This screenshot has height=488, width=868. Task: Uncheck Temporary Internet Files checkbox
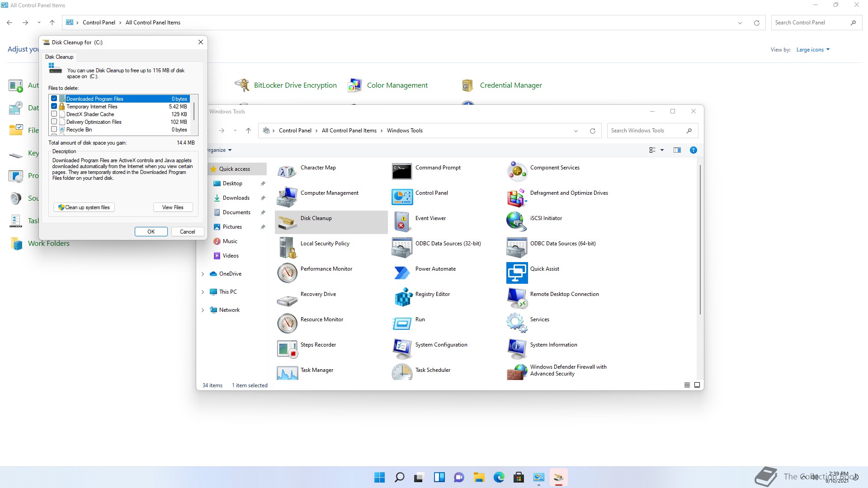(54, 107)
